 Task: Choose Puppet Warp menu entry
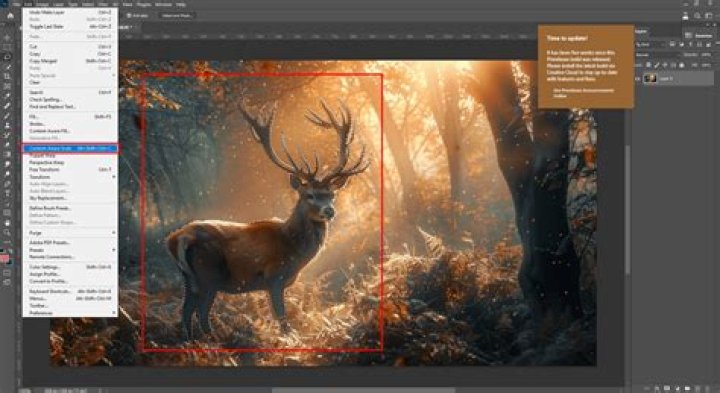(x=70, y=156)
